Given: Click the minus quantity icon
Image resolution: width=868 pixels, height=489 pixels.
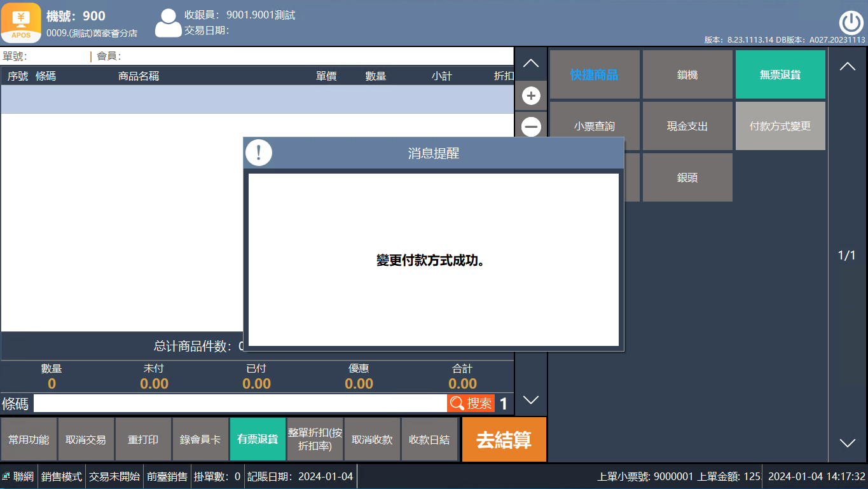Looking at the screenshot, I should point(531,127).
